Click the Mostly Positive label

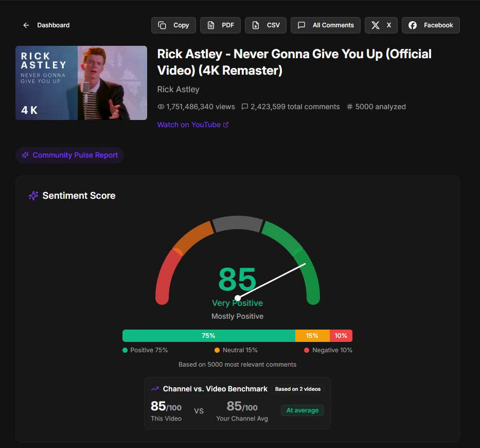pyautogui.click(x=237, y=316)
